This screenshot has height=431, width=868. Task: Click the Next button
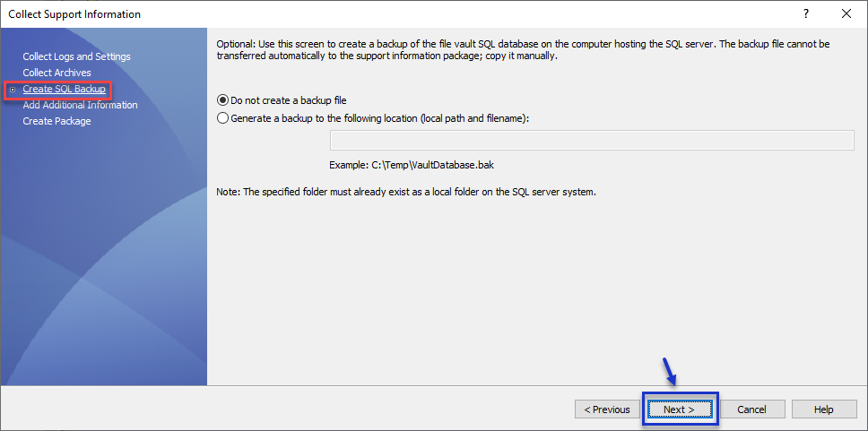pyautogui.click(x=679, y=409)
